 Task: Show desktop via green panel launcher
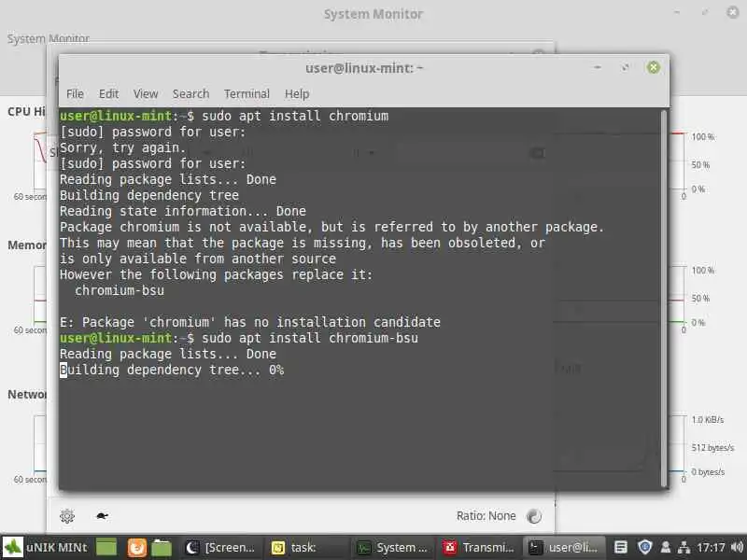pyautogui.click(x=106, y=548)
